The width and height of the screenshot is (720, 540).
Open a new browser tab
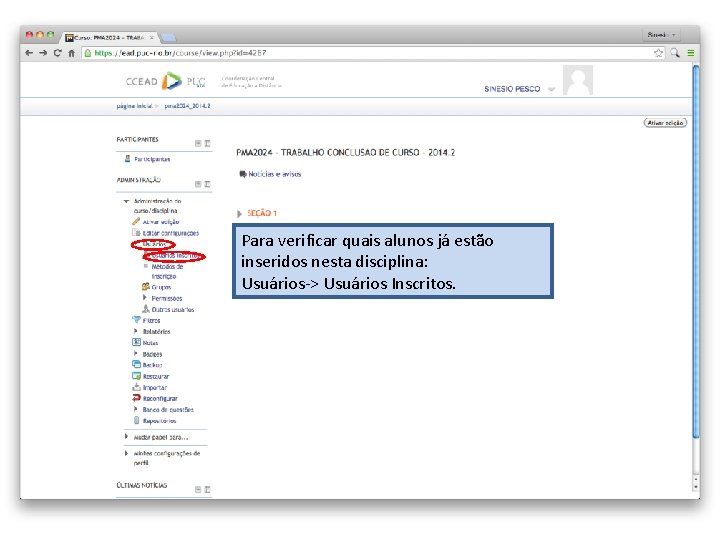click(169, 38)
